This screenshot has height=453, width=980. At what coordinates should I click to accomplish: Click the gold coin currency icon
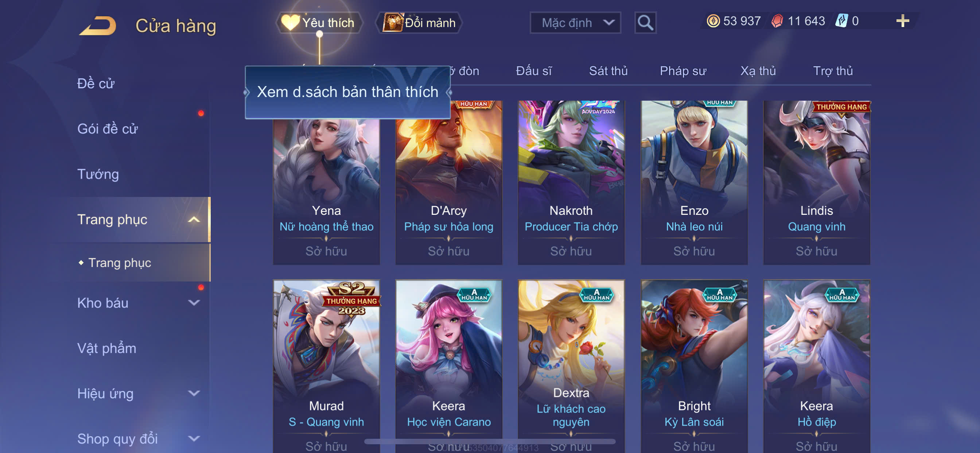[713, 21]
